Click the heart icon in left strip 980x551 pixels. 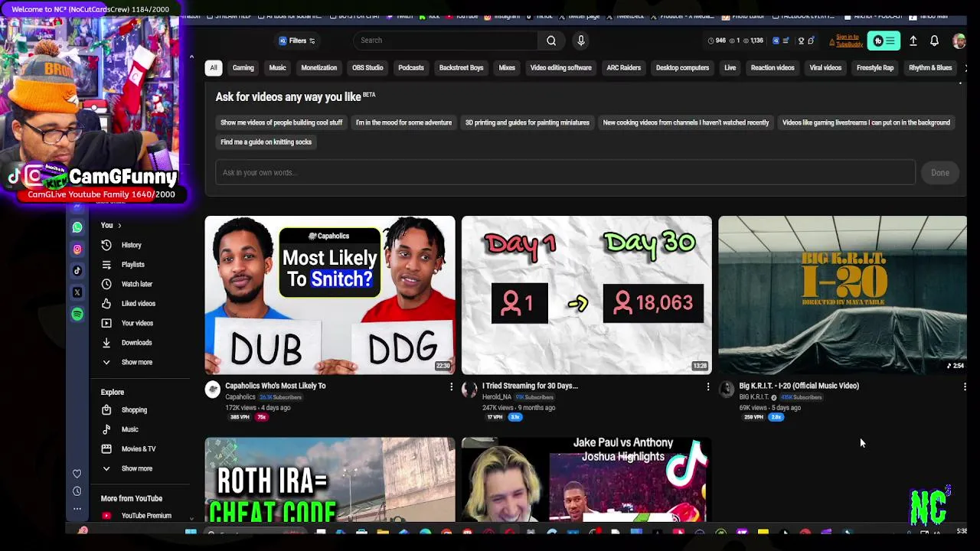[77, 474]
